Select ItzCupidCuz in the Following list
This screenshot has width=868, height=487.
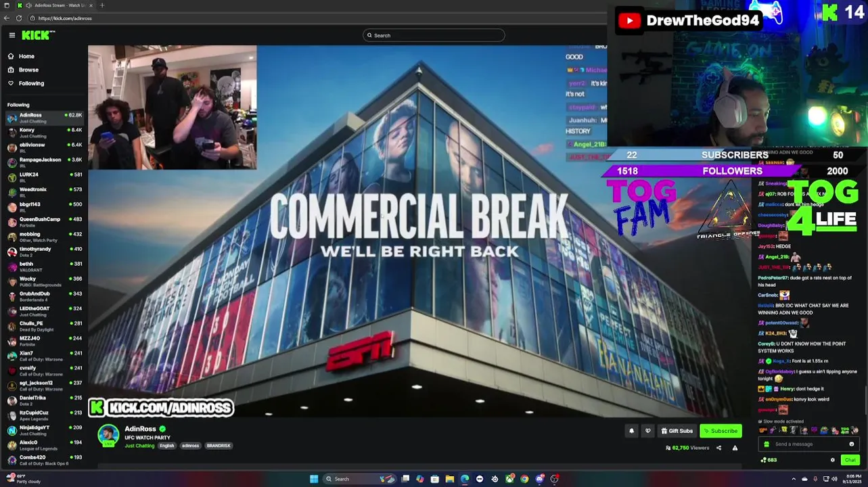[44, 415]
